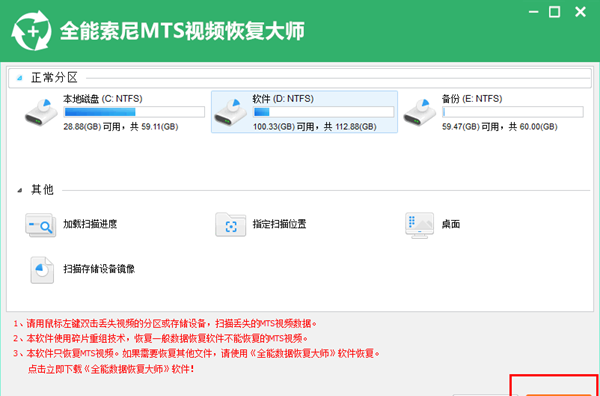Screen dimensions: 600x396
Task: Click the 桌面 label
Action: (451, 224)
